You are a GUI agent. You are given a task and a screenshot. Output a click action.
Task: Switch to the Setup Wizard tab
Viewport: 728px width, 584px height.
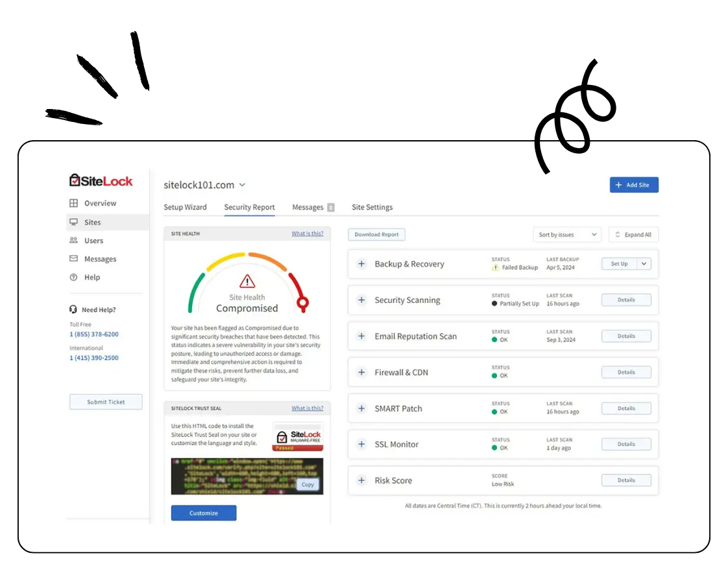185,207
